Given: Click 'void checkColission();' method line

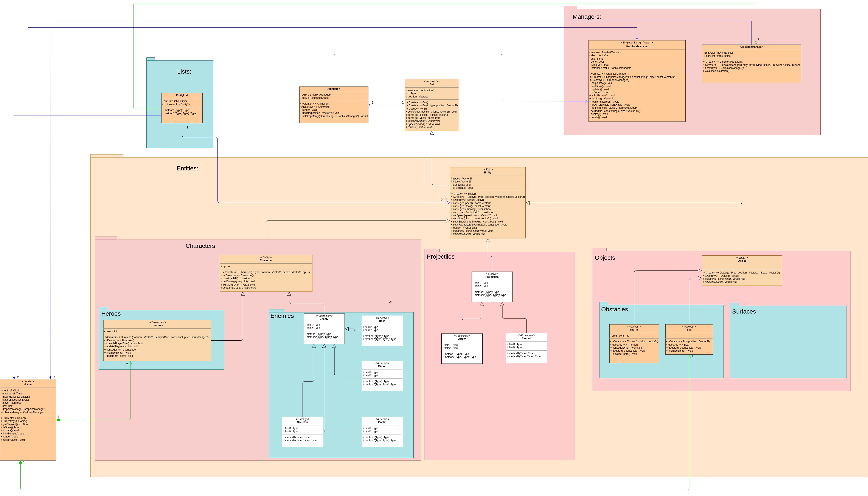Looking at the screenshot, I should pyautogui.click(x=716, y=71).
